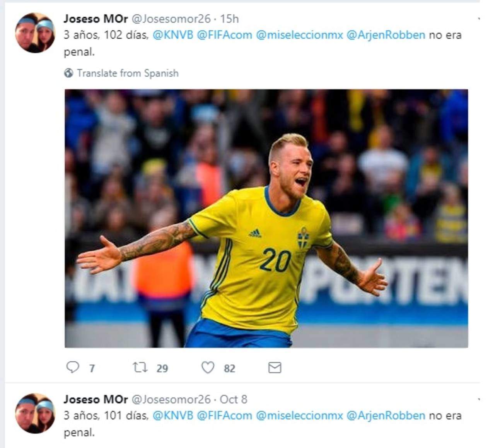This screenshot has width=495, height=448.
Task: Like the tweet with the heart icon
Action: tap(208, 367)
